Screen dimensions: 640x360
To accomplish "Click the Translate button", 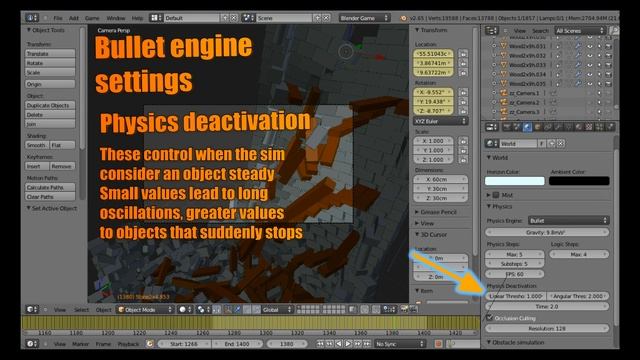I will pos(50,53).
